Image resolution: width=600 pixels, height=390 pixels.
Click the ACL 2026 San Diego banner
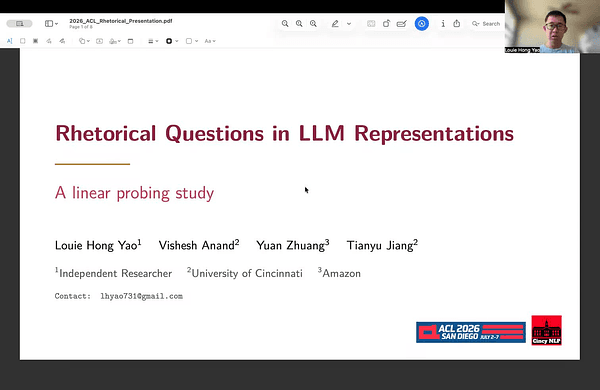pos(471,332)
